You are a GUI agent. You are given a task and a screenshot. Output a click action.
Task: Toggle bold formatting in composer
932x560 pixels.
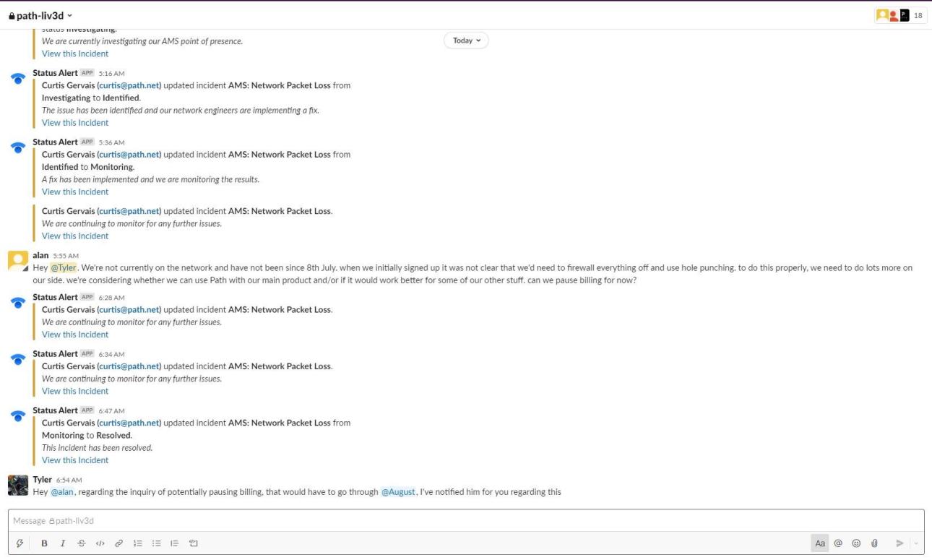coord(45,543)
